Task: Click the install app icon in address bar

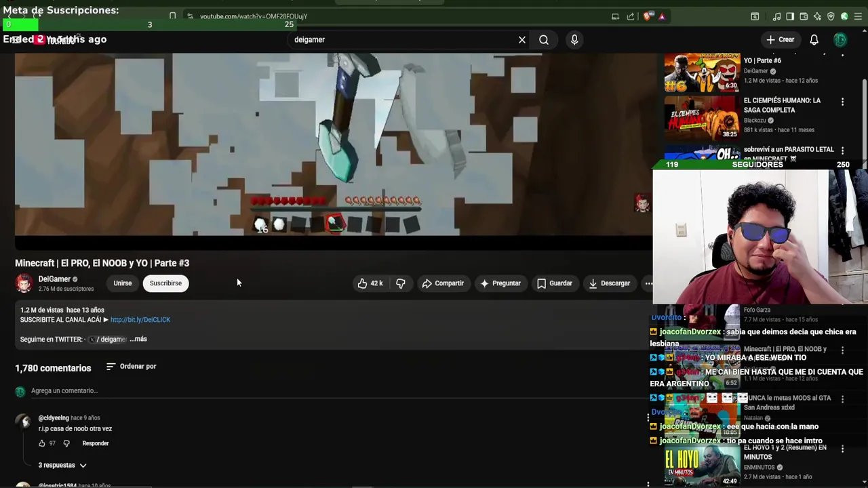Action: tap(615, 16)
